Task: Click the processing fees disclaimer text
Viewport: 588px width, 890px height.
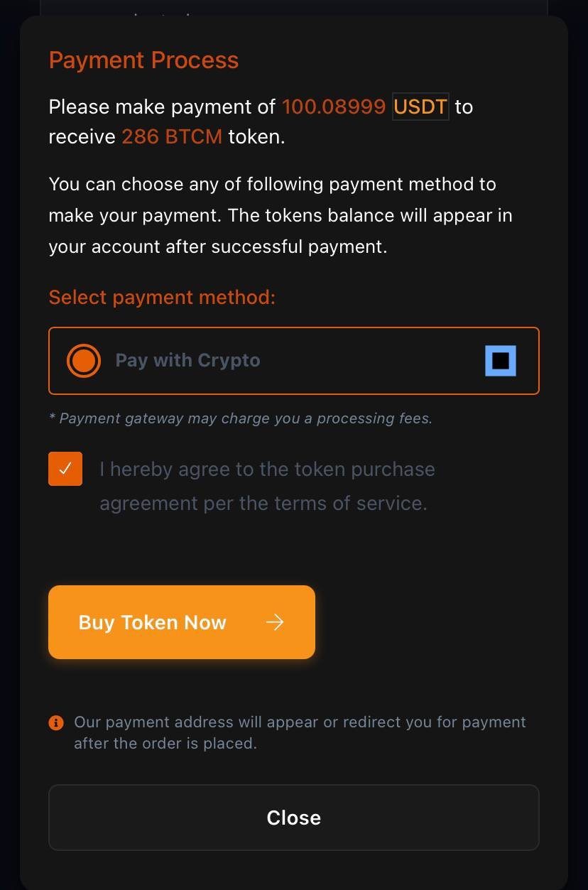Action: [x=240, y=418]
